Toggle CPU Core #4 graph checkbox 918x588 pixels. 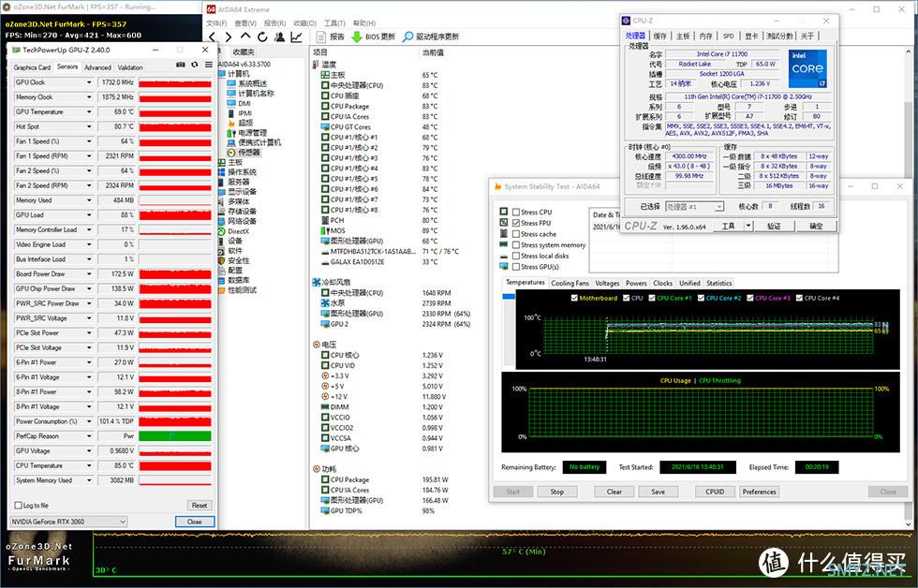tap(798, 298)
